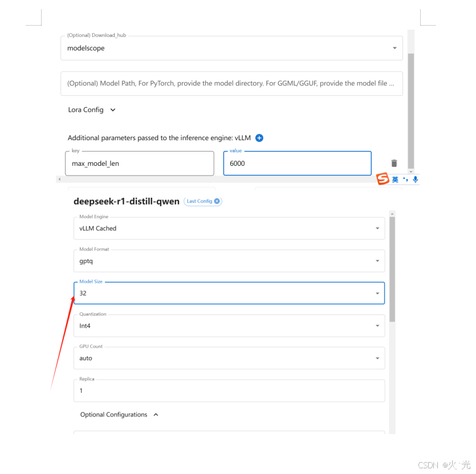
Task: Click the key field containing max_model_len
Action: click(x=140, y=164)
